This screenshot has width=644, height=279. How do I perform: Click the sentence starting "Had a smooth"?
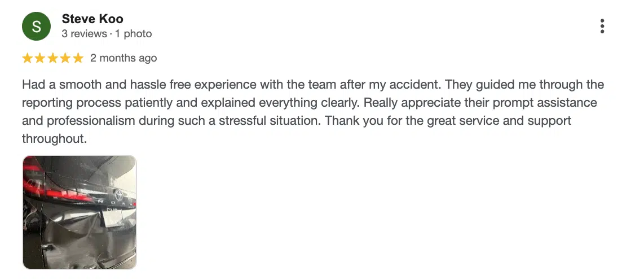(232, 85)
